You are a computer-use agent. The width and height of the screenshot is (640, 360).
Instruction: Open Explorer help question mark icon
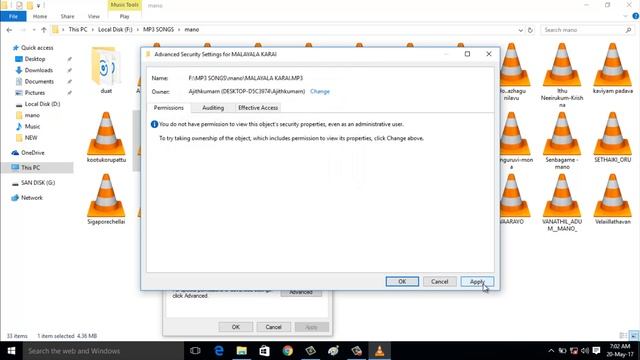point(636,16)
